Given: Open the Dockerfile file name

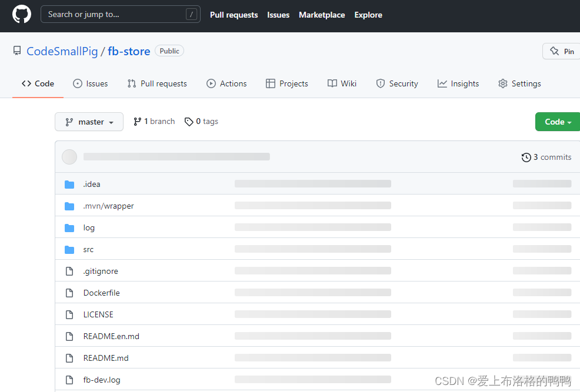Looking at the screenshot, I should pyautogui.click(x=101, y=293).
